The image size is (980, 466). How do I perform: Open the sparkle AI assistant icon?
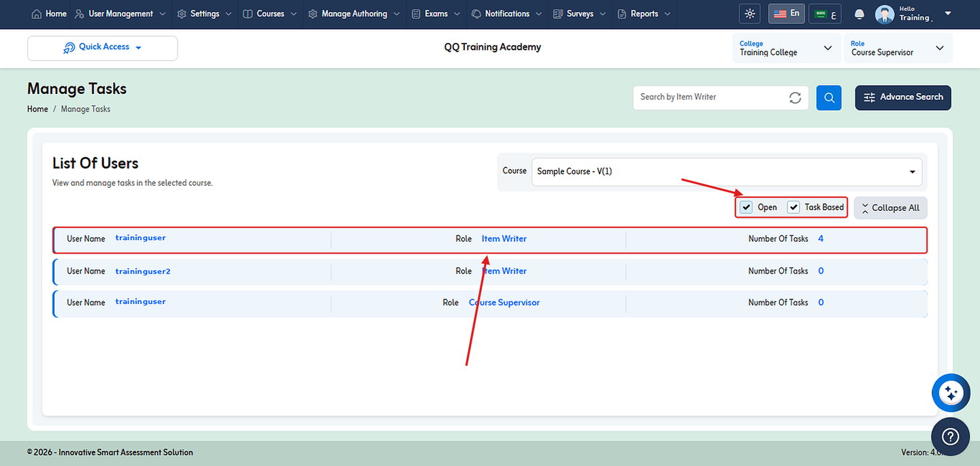tap(951, 393)
